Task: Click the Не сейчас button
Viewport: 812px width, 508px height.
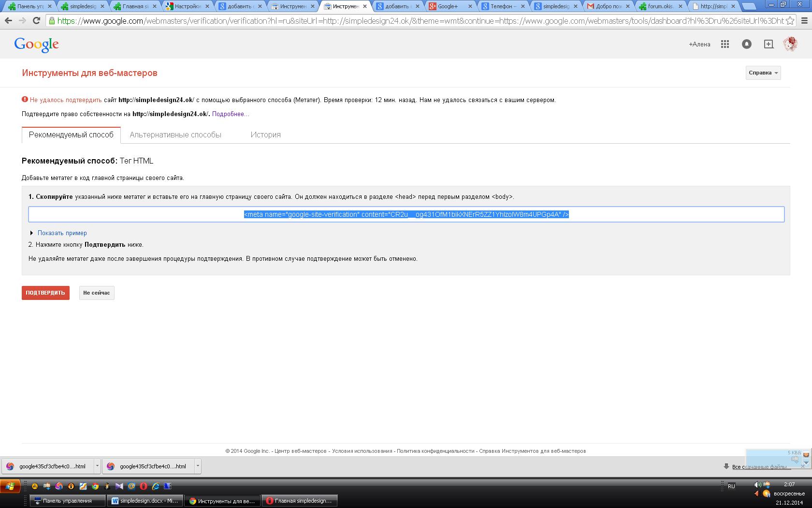Action: click(x=97, y=293)
